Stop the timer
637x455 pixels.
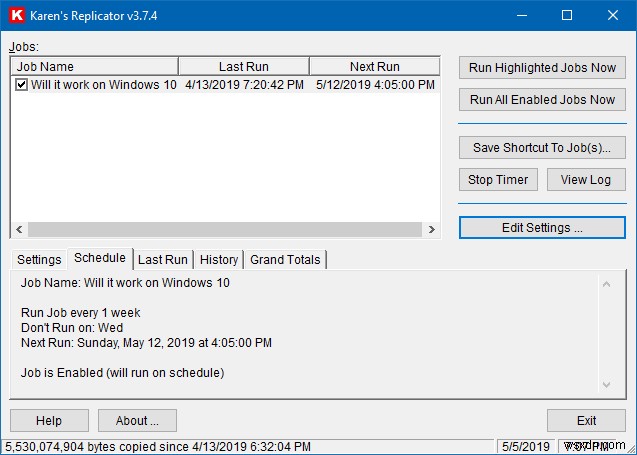point(498,180)
